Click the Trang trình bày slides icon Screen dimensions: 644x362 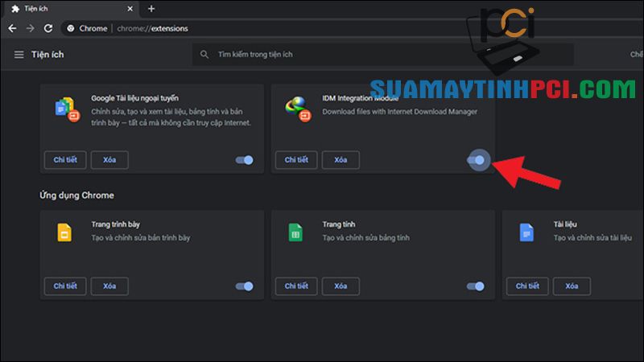click(64, 233)
